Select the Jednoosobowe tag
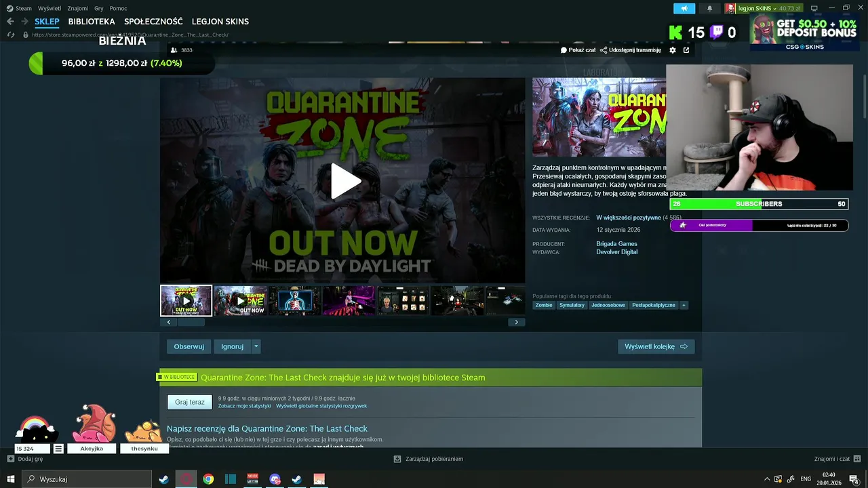868x488 pixels. 608,305
